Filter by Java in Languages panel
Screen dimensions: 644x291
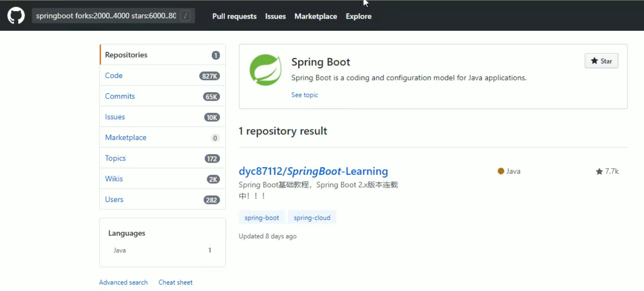[162, 250]
